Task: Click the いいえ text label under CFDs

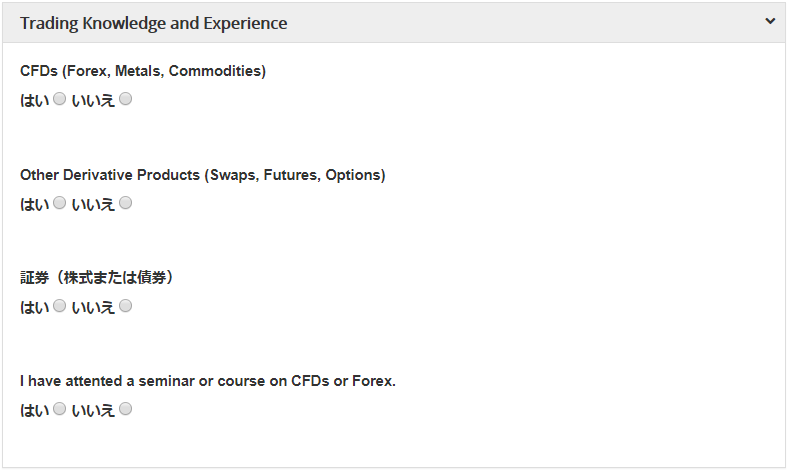Action: [93, 101]
